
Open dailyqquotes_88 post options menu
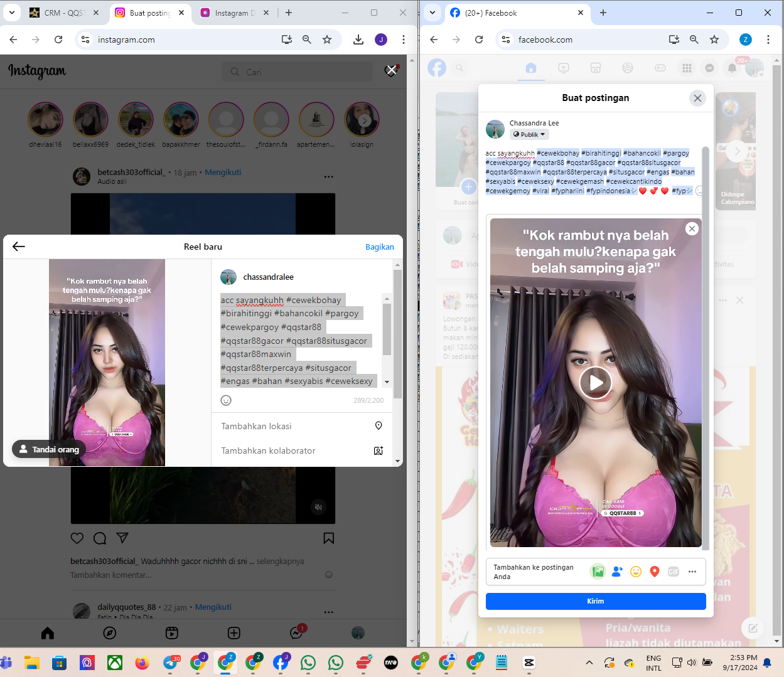pos(329,612)
